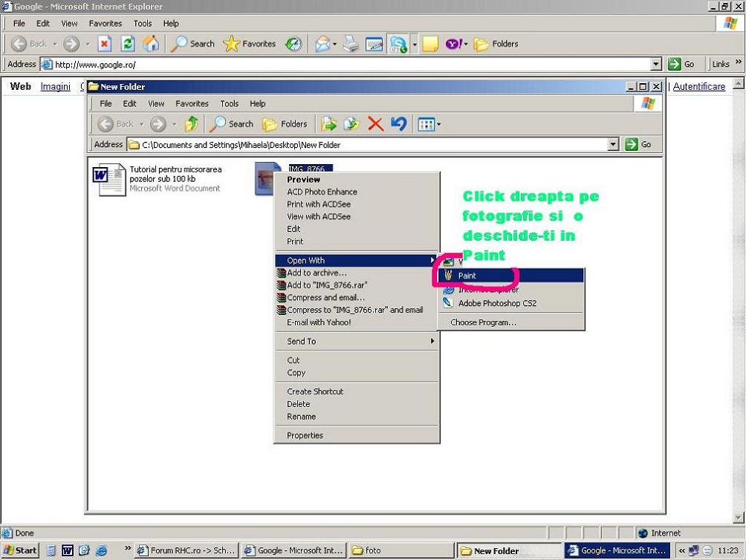
Task: Click the New Folder address path field
Action: pyautogui.click(x=367, y=145)
